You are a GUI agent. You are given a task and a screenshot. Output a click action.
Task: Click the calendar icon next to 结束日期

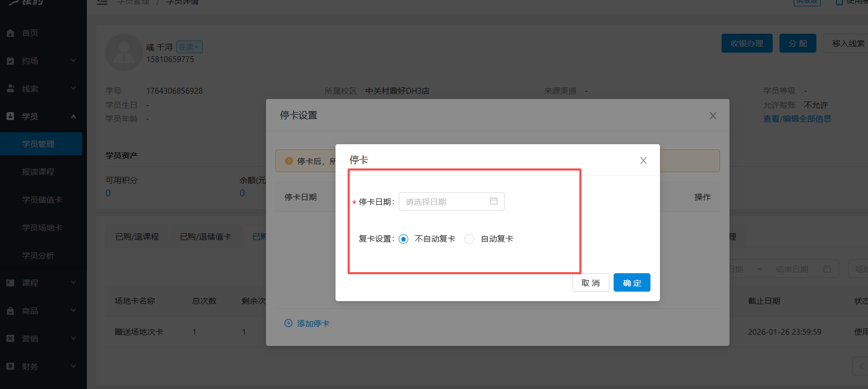click(827, 269)
